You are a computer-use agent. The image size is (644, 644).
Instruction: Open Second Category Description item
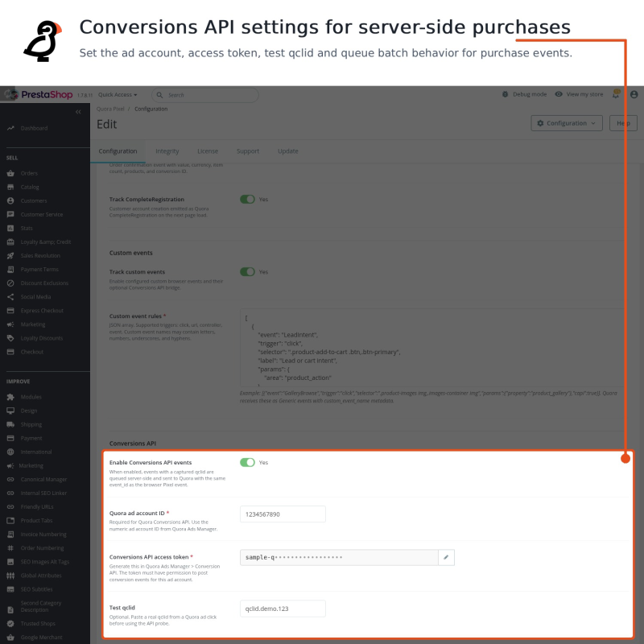(x=34, y=606)
